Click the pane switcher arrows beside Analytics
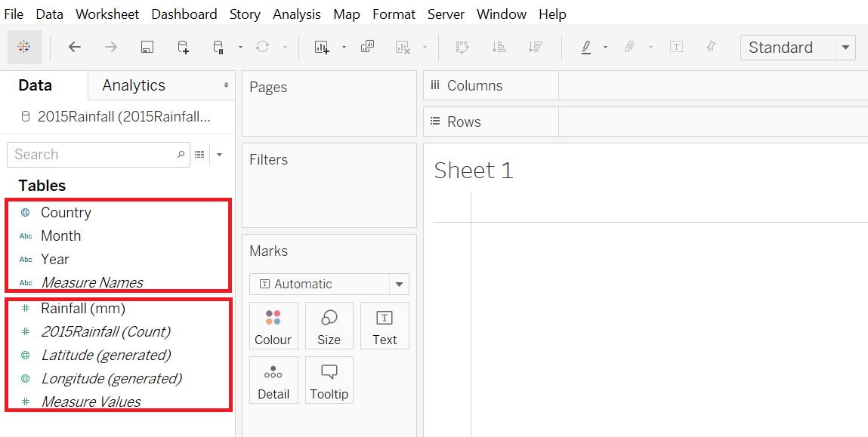 (226, 85)
